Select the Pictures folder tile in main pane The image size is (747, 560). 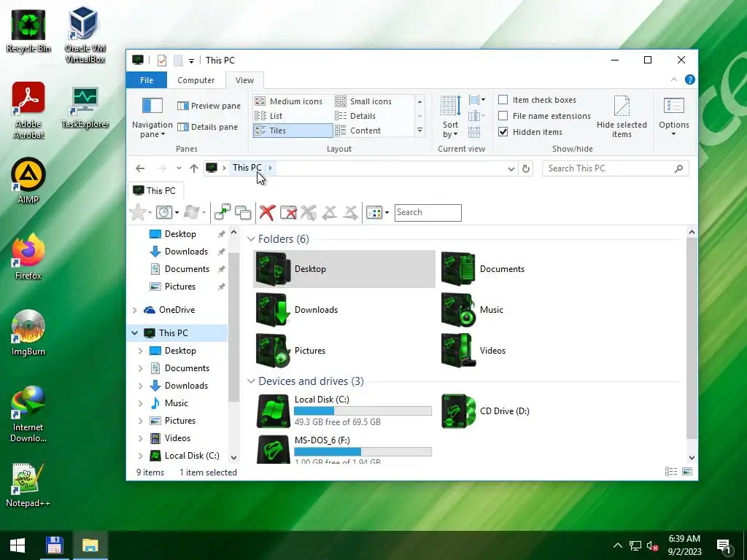point(344,351)
